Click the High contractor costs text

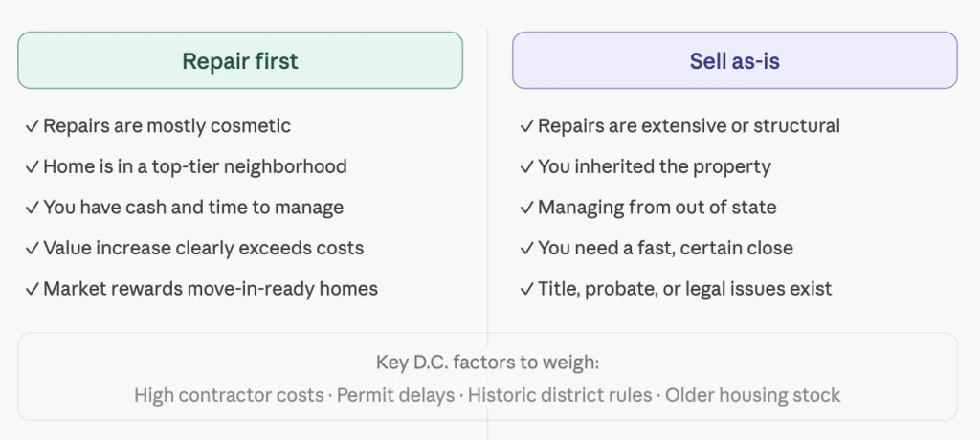click(x=229, y=395)
